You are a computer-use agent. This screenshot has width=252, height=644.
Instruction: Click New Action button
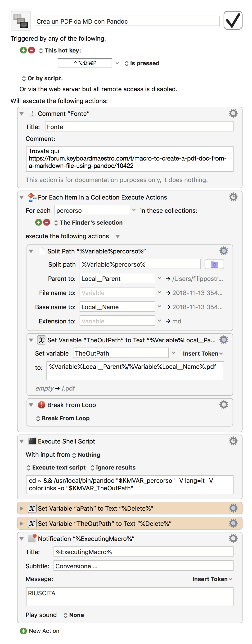point(40,631)
